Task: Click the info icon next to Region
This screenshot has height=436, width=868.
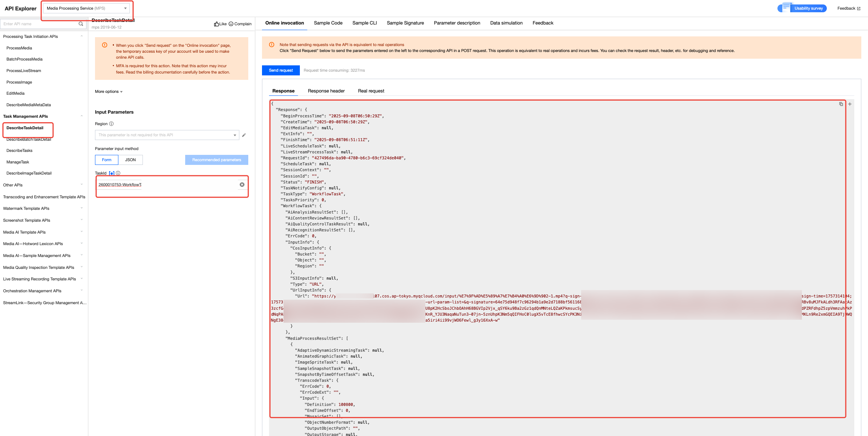Action: (x=111, y=124)
